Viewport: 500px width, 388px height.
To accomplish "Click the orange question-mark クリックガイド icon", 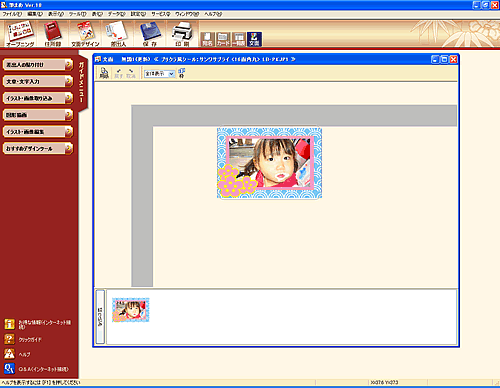I will (x=9, y=339).
